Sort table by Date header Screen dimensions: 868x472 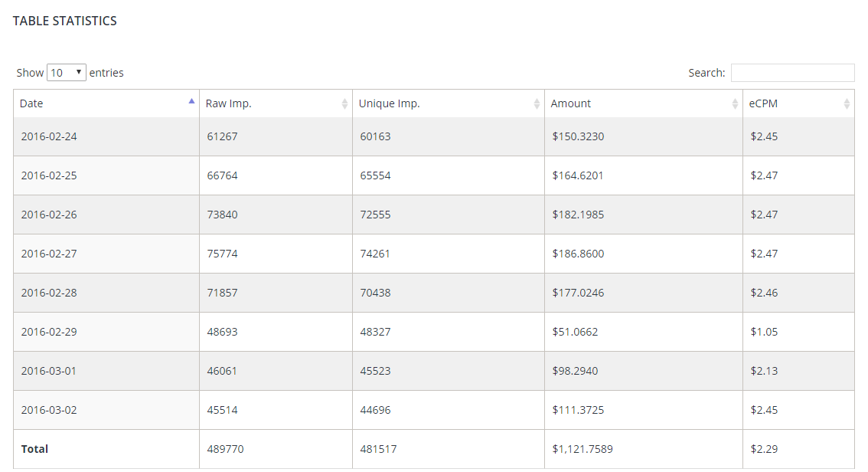[31, 103]
